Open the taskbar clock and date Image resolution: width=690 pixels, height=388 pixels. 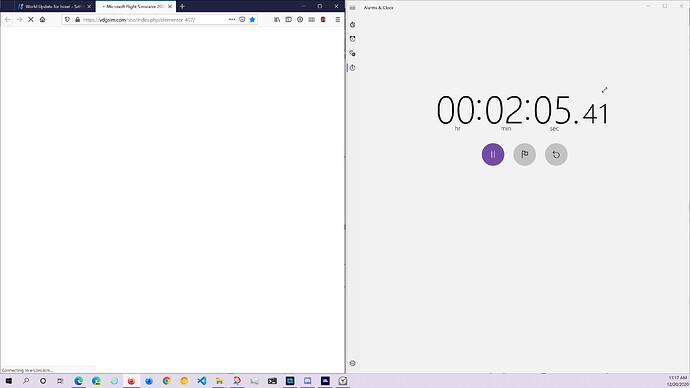click(678, 381)
